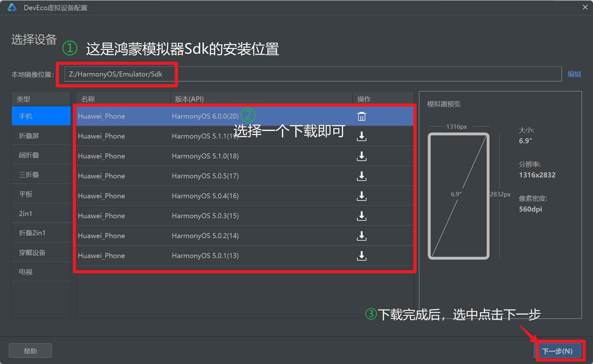
Task: Sort by the 版本(API) column header
Action: pos(262,99)
